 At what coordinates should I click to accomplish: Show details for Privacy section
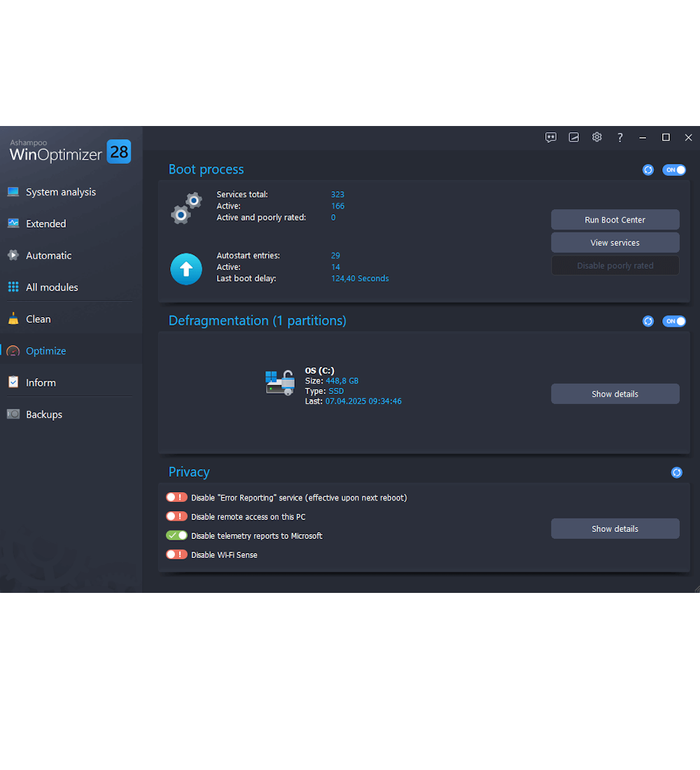click(x=615, y=528)
